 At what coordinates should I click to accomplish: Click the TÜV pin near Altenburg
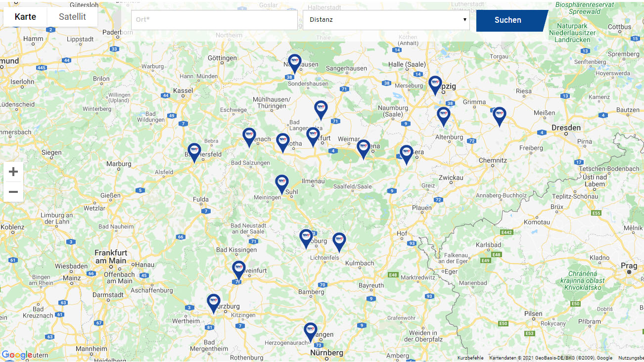(x=444, y=115)
